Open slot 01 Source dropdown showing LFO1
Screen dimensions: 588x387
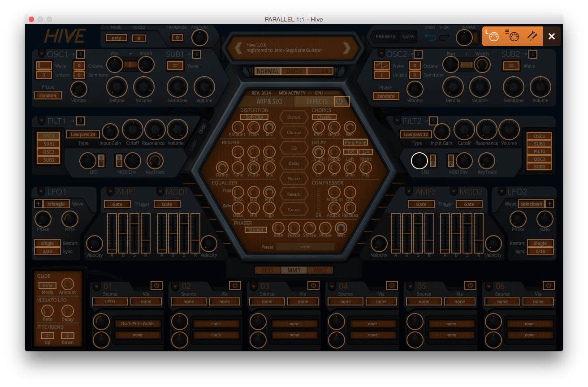pyautogui.click(x=110, y=301)
